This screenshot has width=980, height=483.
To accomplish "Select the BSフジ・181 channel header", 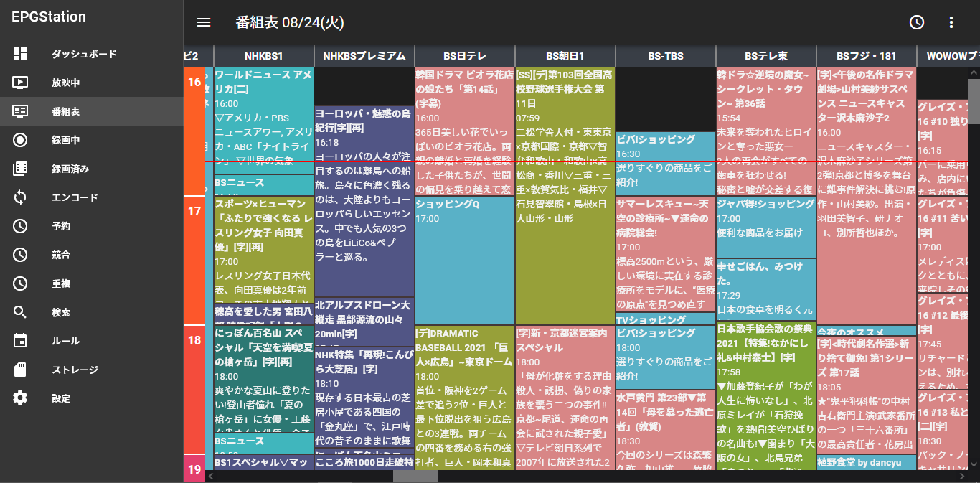I will (x=867, y=56).
